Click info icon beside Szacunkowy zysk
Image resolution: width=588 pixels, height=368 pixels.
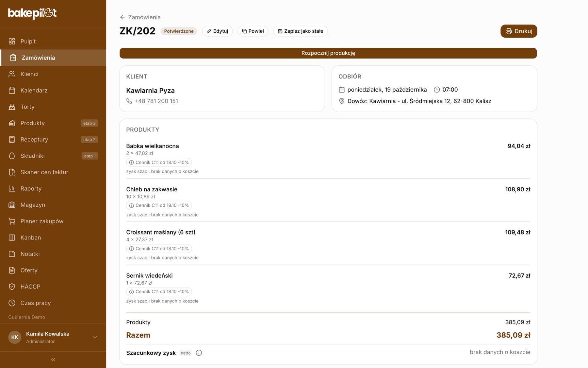(199, 353)
